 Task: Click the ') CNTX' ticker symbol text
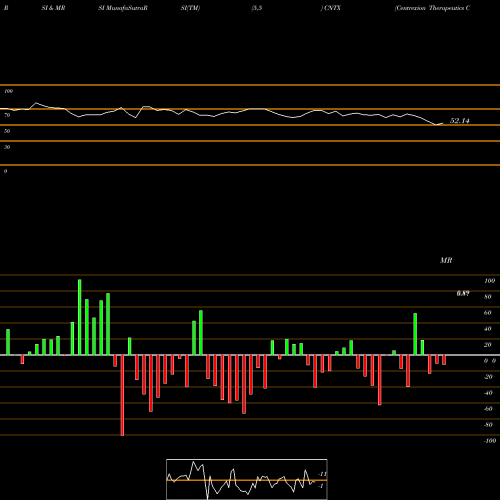tap(331, 8)
